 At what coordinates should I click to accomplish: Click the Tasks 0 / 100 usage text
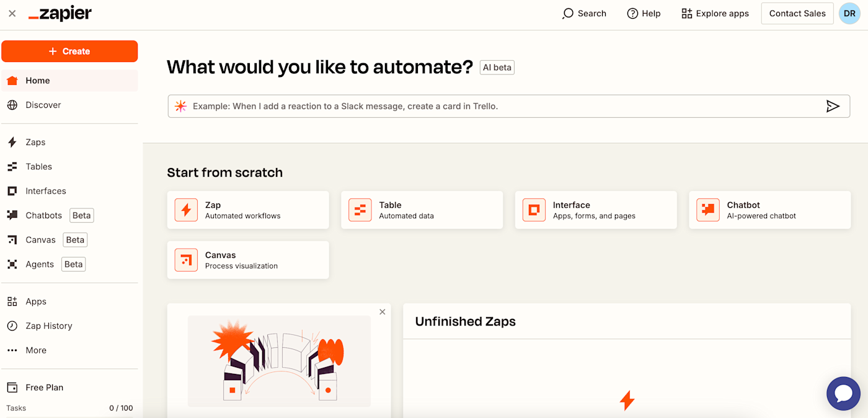pyautogui.click(x=69, y=408)
